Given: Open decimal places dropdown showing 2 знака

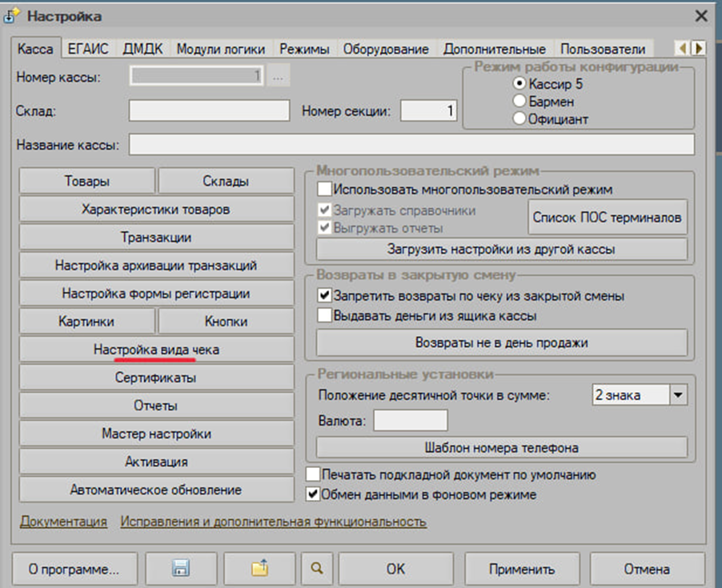Looking at the screenshot, I should pyautogui.click(x=678, y=394).
